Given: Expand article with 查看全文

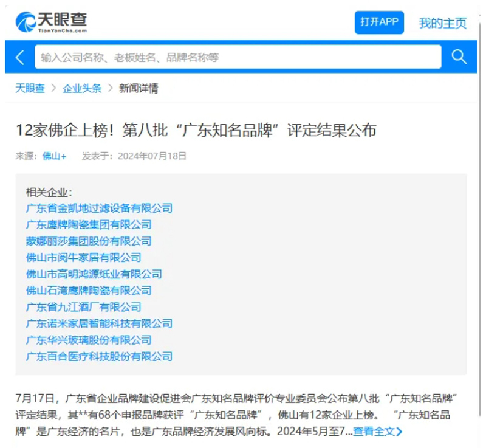Looking at the screenshot, I should [x=377, y=431].
